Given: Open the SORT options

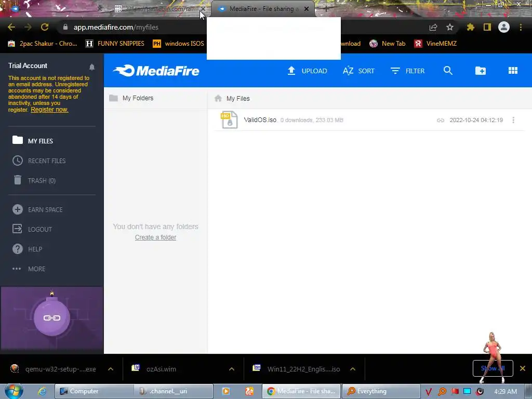Looking at the screenshot, I should pyautogui.click(x=358, y=71).
